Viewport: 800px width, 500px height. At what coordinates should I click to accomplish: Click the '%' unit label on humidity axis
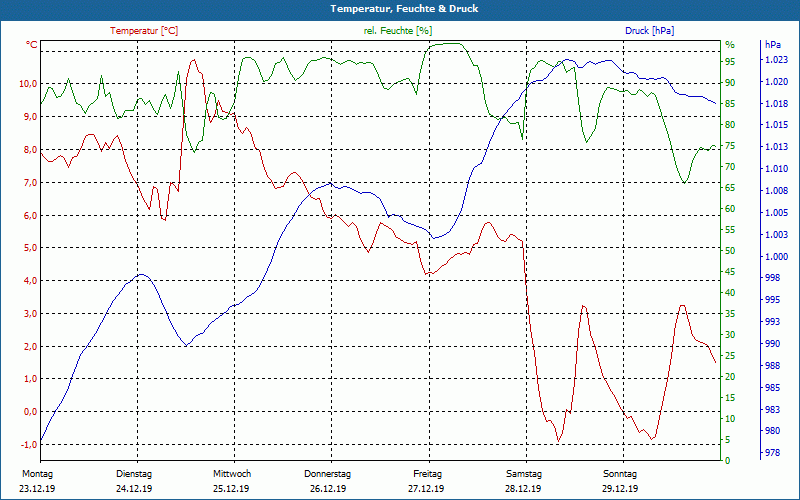pos(730,45)
